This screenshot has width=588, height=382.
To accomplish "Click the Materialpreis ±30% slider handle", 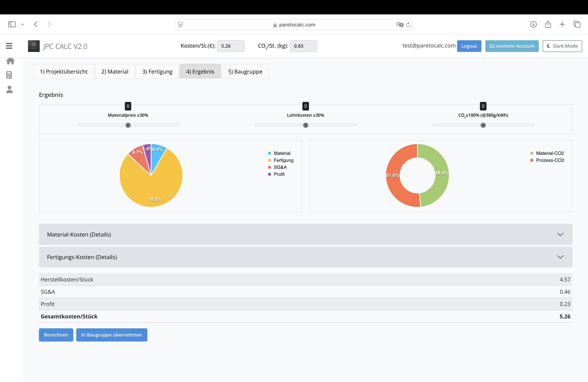I will click(x=128, y=125).
